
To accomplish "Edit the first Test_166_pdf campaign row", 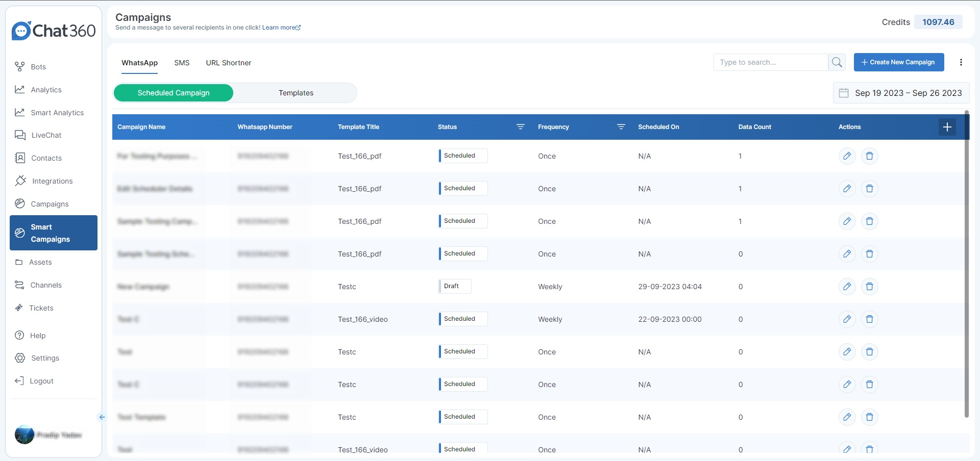I will tap(847, 156).
